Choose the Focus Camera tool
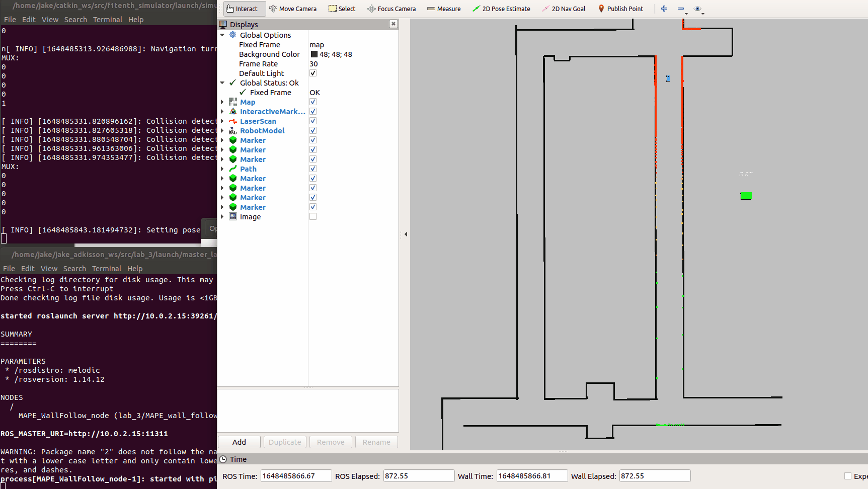Image resolution: width=868 pixels, height=489 pixels. pos(391,9)
